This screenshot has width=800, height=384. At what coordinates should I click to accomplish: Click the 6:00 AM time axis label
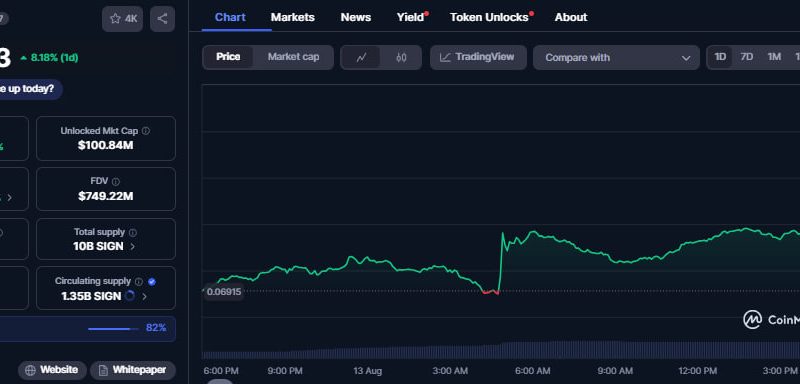click(533, 371)
